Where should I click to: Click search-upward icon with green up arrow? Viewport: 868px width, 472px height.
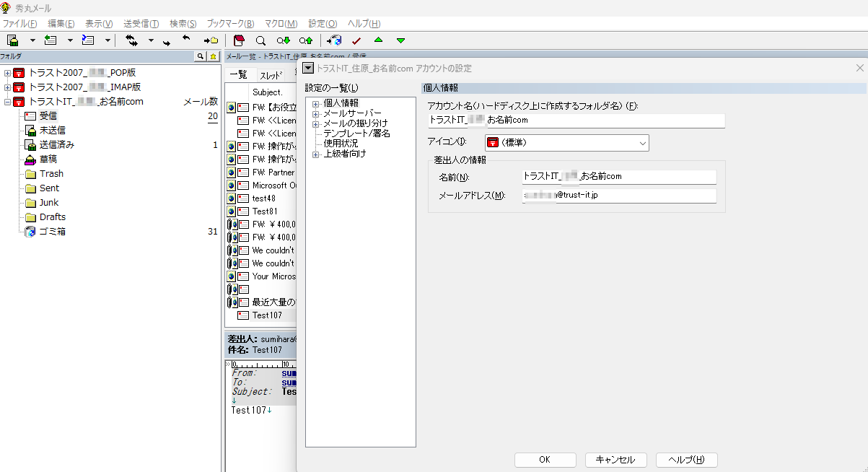306,40
